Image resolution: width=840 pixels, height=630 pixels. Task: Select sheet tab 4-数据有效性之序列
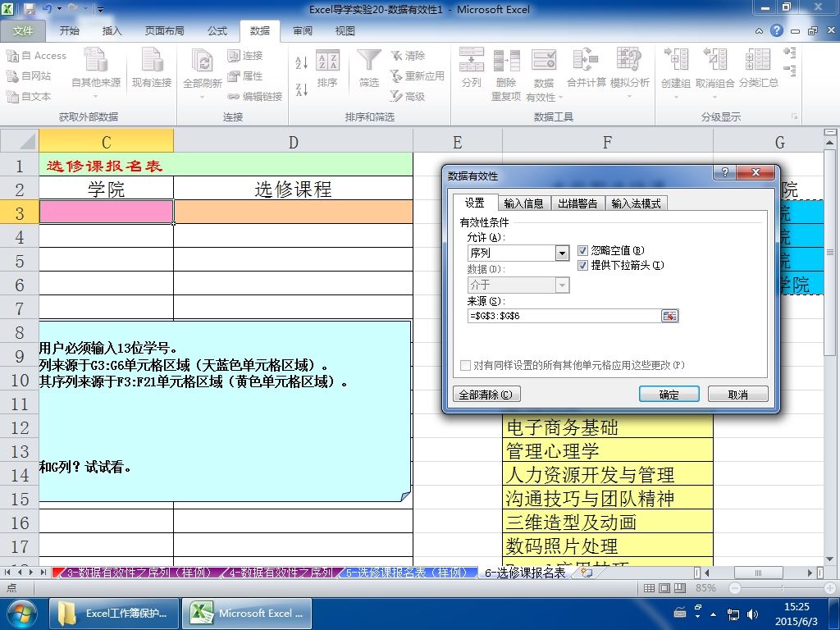click(280, 573)
